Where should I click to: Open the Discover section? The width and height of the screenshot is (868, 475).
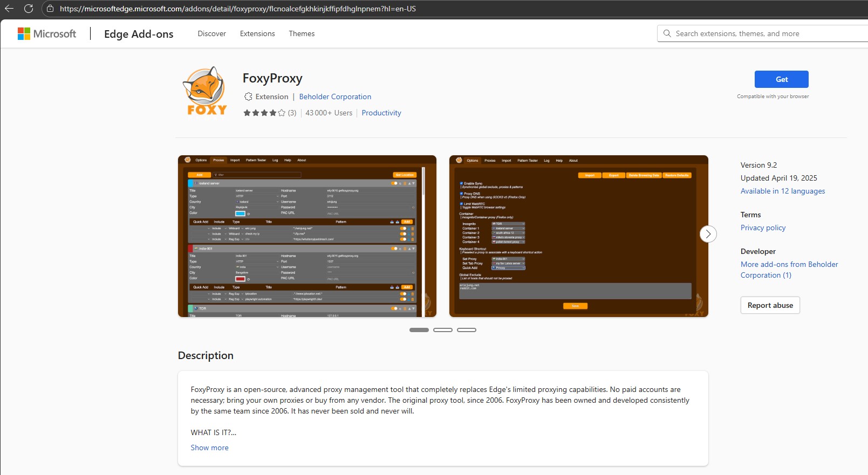point(212,33)
